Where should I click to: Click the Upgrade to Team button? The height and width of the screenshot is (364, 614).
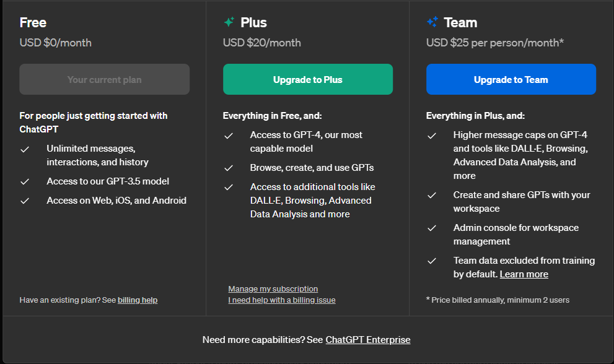tap(511, 79)
